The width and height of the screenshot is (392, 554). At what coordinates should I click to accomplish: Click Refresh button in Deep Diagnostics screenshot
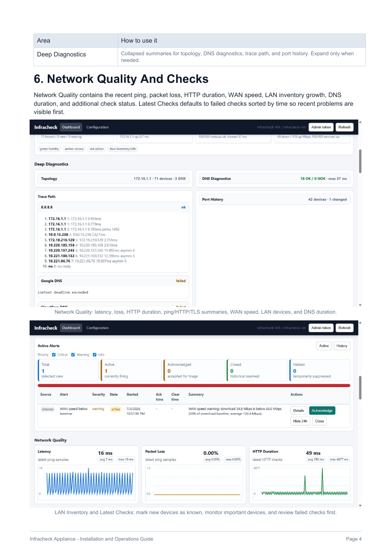coord(344,127)
